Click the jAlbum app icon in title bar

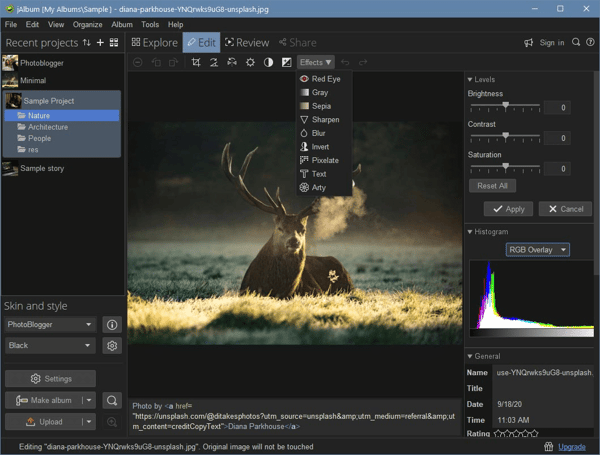(9, 8)
